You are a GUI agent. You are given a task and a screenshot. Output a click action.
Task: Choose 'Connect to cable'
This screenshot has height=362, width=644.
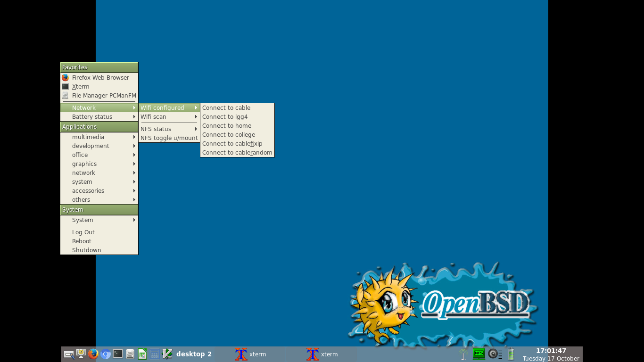[237, 108]
